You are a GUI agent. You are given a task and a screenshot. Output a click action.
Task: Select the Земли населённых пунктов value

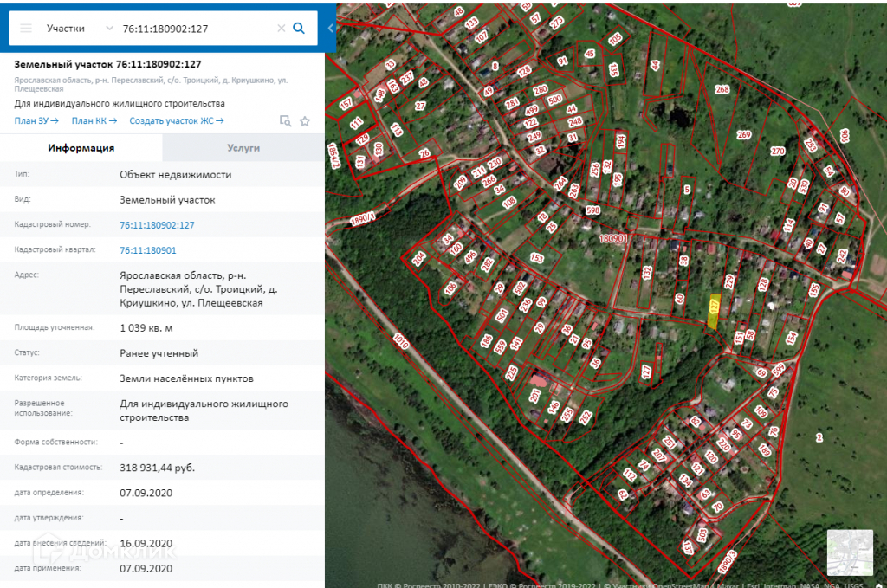coord(186,378)
